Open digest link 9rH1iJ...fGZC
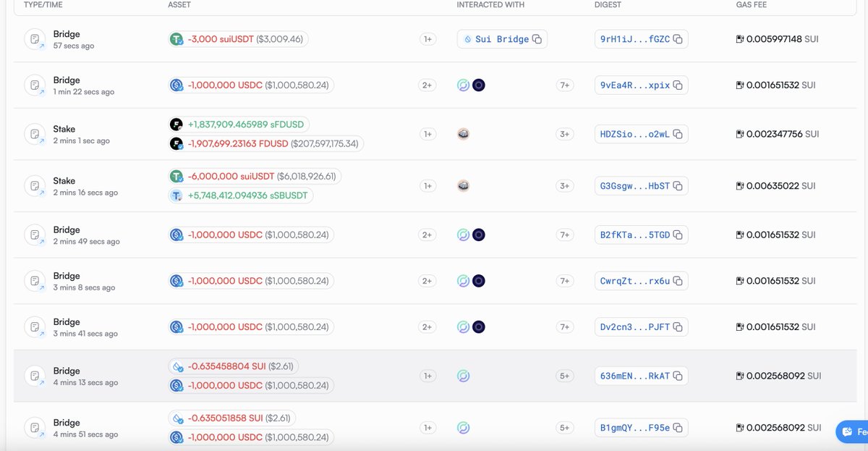Image resolution: width=868 pixels, height=451 pixels. pyautogui.click(x=635, y=39)
